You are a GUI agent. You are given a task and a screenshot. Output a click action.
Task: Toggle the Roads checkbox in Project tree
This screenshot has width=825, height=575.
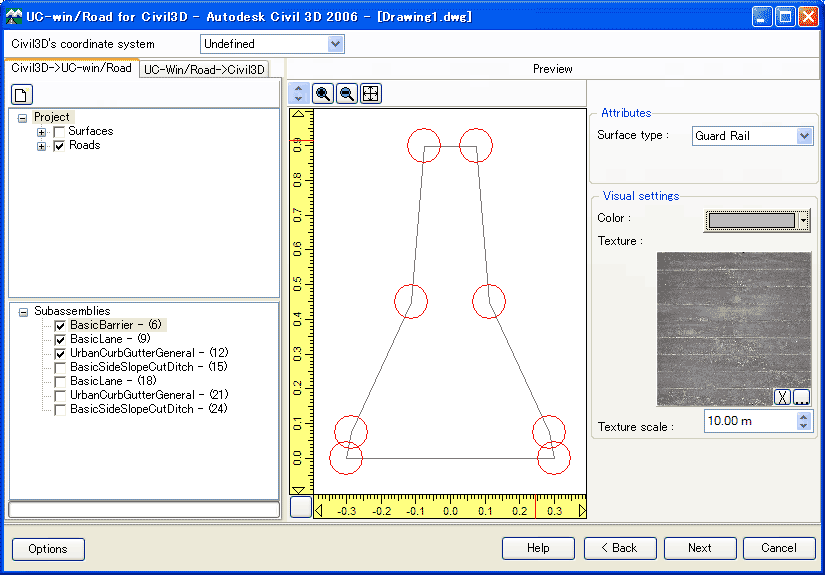(60, 146)
